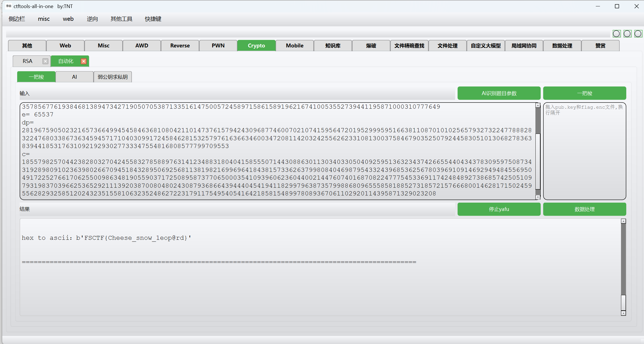Image resolution: width=644 pixels, height=344 pixels.
Task: Select the 自动化 sub-tab
Action: 66,61
